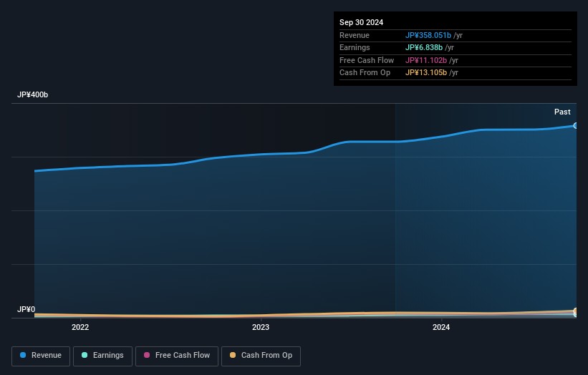Click the JP¥13.105b cash from op value
This screenshot has width=588, height=375.
[x=427, y=73]
